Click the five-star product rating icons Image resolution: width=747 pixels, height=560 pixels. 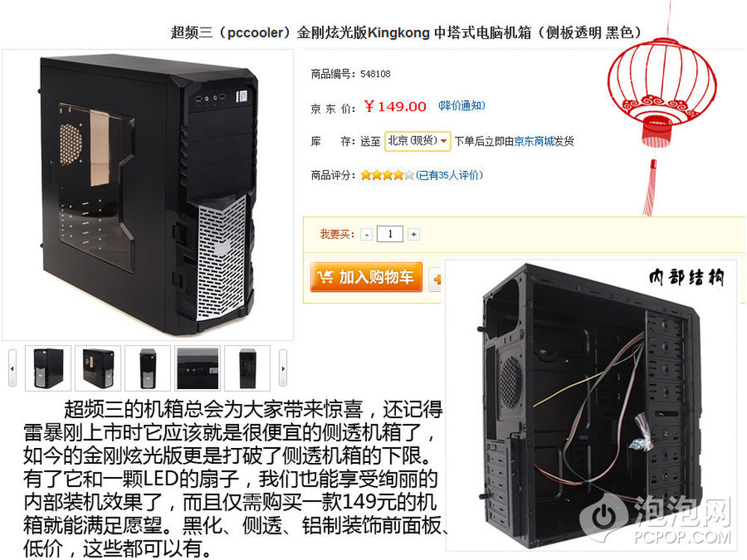[387, 175]
